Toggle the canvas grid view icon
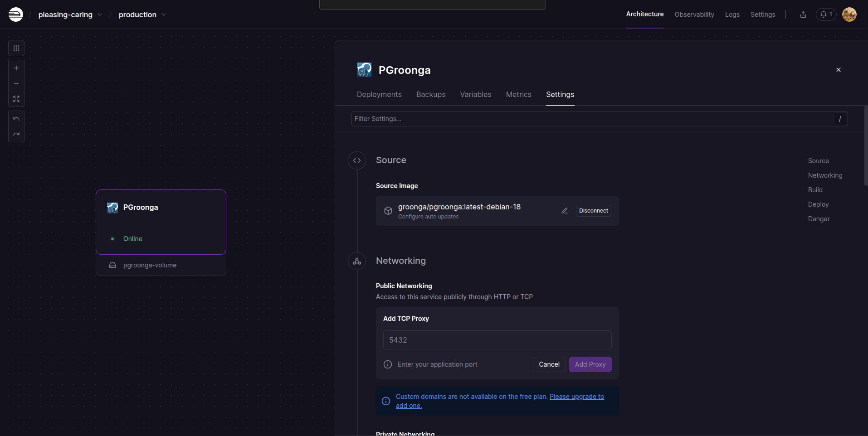 coord(16,48)
